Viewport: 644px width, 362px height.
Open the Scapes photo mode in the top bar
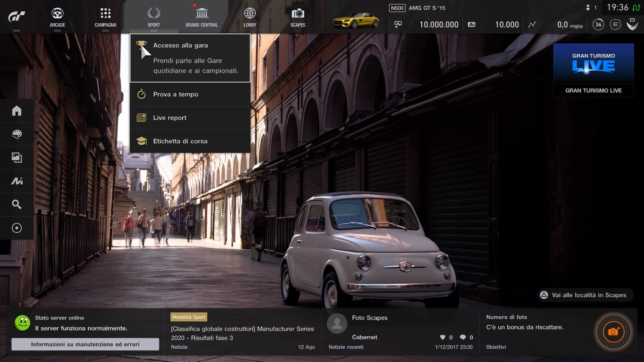point(298,17)
